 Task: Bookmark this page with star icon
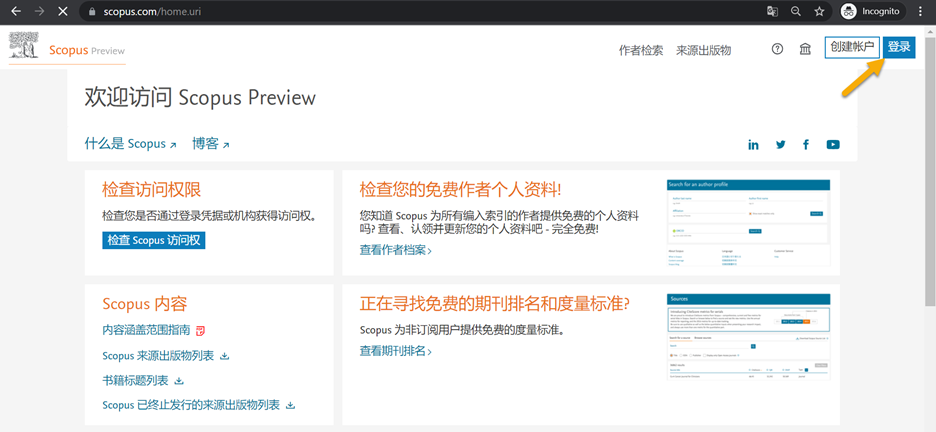[819, 11]
